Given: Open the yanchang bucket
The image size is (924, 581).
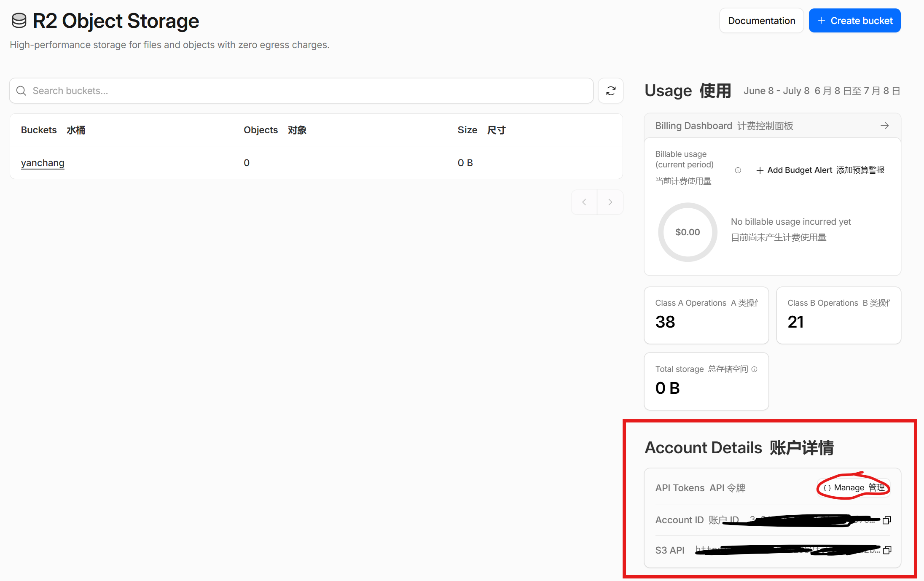Looking at the screenshot, I should coord(43,163).
